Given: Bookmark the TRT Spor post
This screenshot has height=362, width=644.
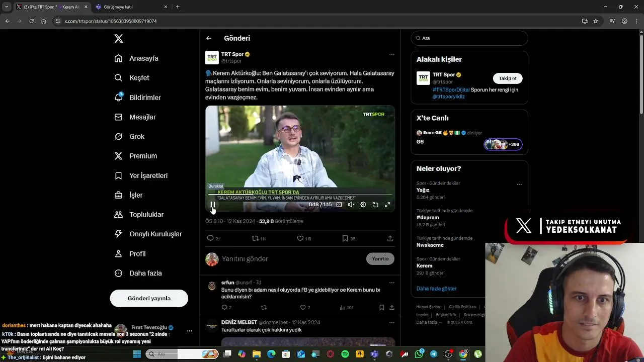Looking at the screenshot, I should (x=349, y=238).
